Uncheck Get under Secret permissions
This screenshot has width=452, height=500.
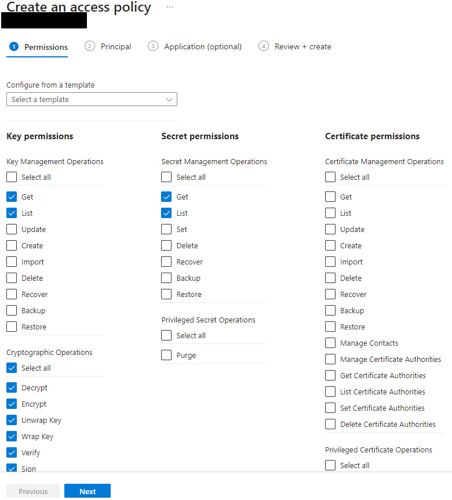[166, 197]
